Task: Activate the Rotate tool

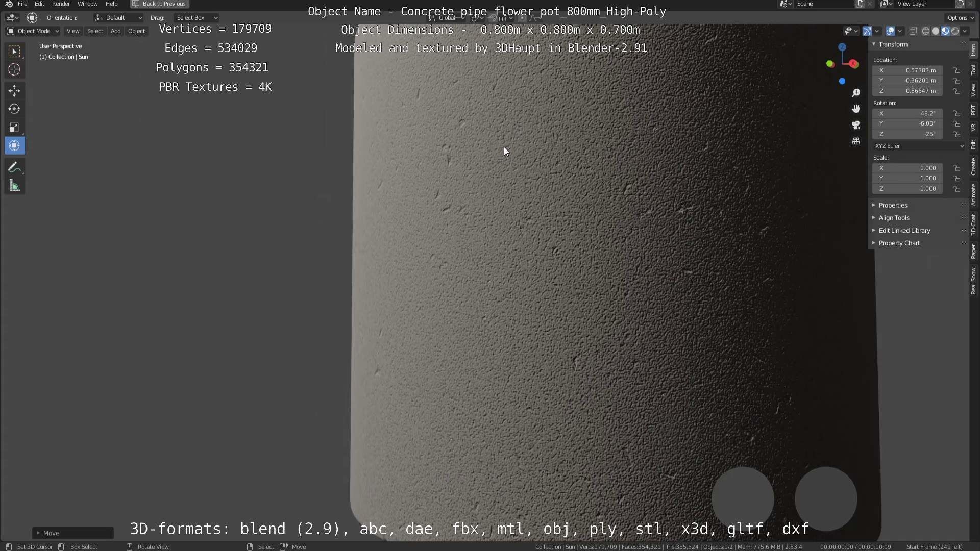Action: tap(14, 109)
